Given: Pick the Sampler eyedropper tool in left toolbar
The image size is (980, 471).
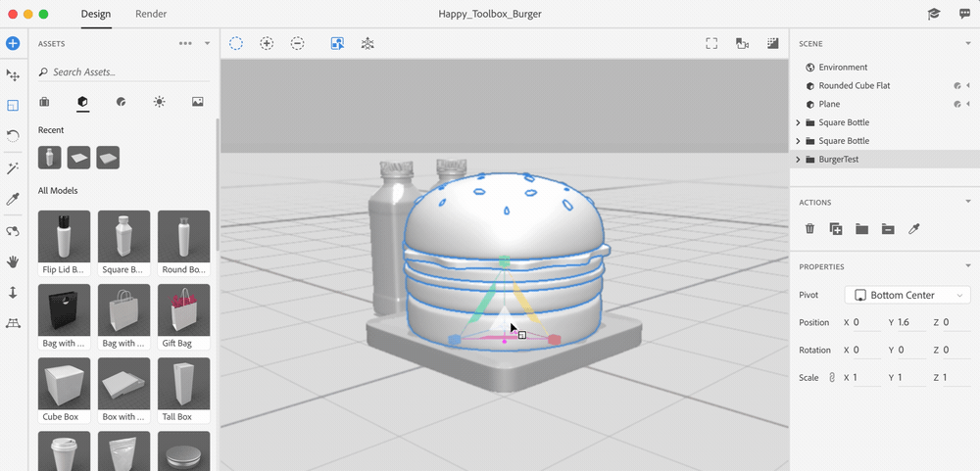Looking at the screenshot, I should [13, 200].
